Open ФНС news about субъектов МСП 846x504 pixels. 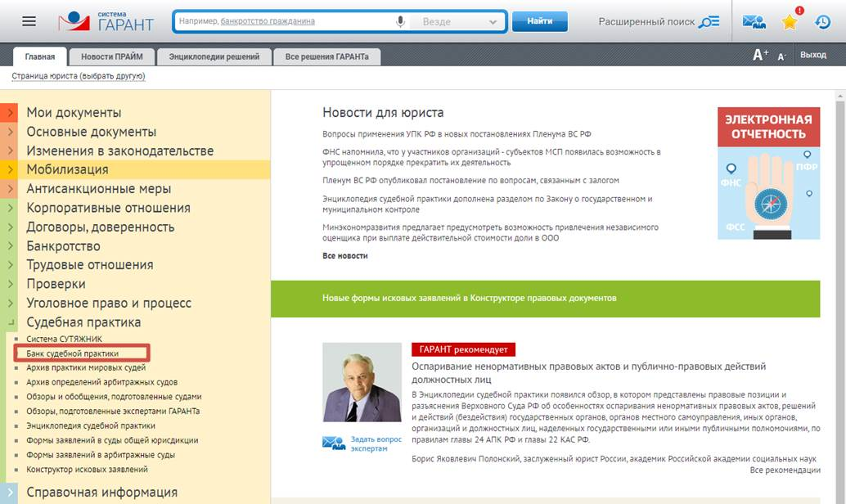click(x=492, y=157)
